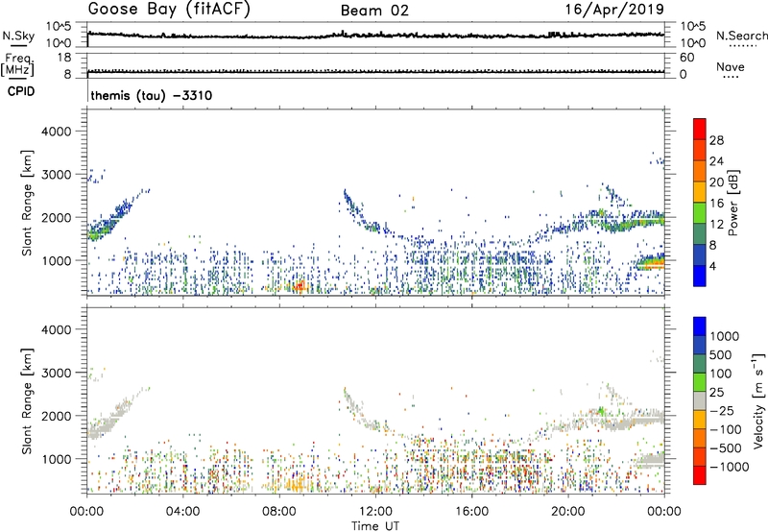Pick the bright blue bottom segment of Power bar
Image resolution: width=768 pixels, height=532 pixels.
coord(700,276)
